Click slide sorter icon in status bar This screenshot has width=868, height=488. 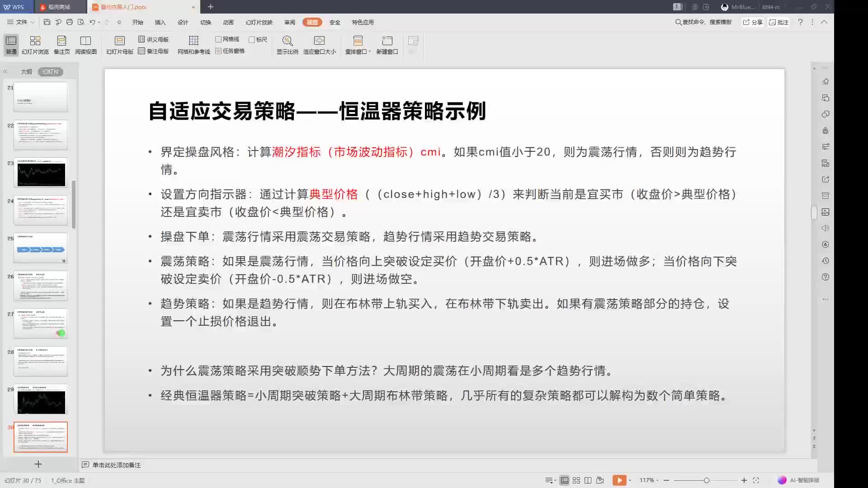tap(576, 480)
